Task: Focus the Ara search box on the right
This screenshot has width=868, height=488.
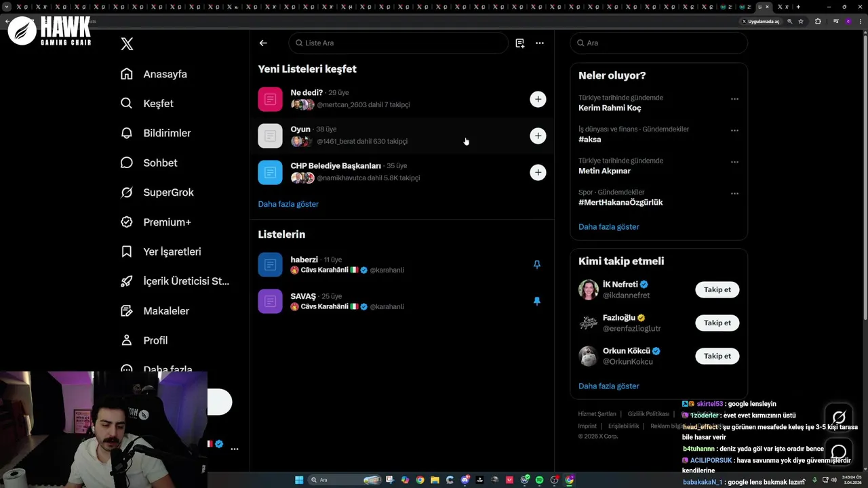Action: (658, 43)
